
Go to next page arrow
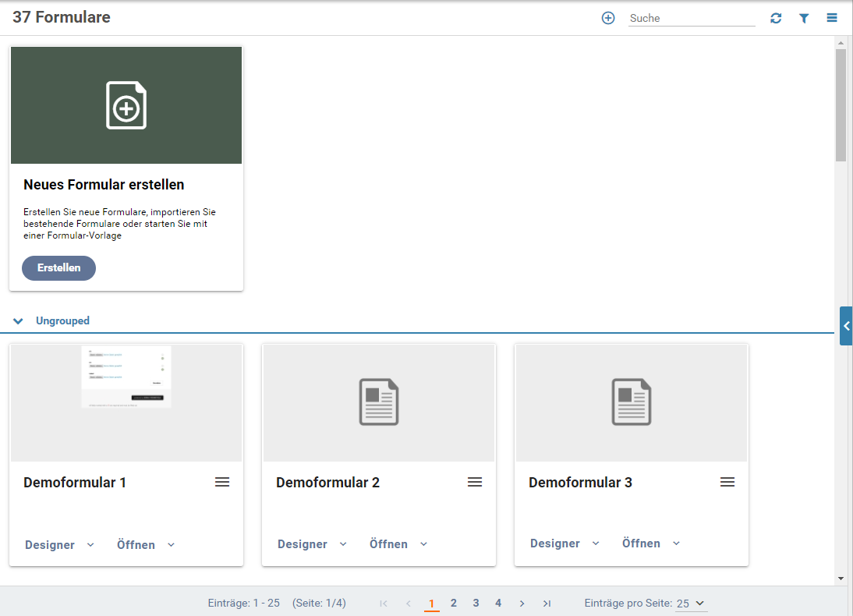click(522, 603)
